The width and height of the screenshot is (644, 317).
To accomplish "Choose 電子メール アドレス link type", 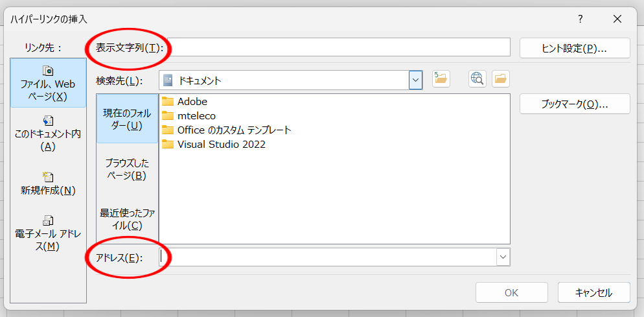I will pyautogui.click(x=48, y=233).
